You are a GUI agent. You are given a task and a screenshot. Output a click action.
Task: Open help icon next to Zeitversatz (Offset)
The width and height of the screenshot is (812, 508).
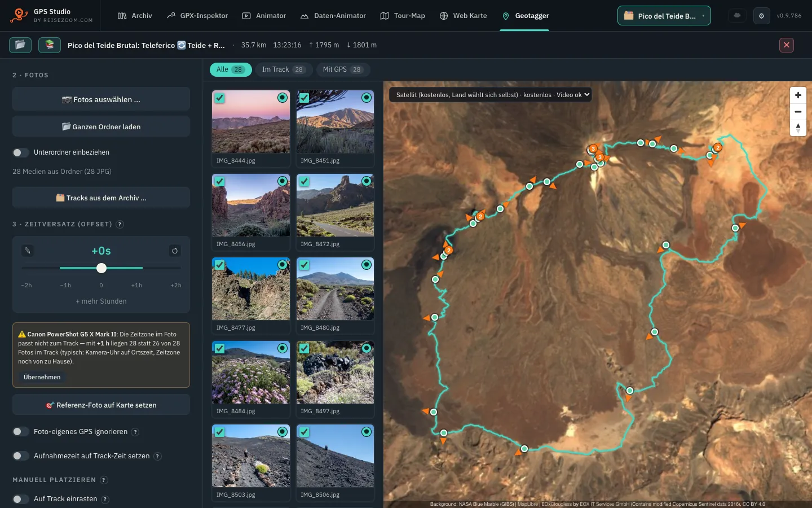click(120, 224)
